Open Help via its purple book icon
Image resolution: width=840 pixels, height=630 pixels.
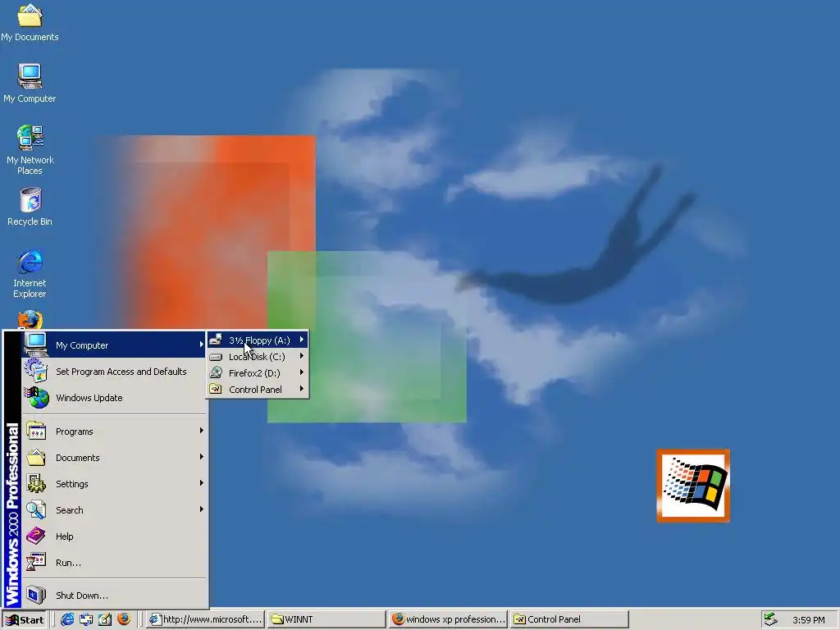coord(36,536)
